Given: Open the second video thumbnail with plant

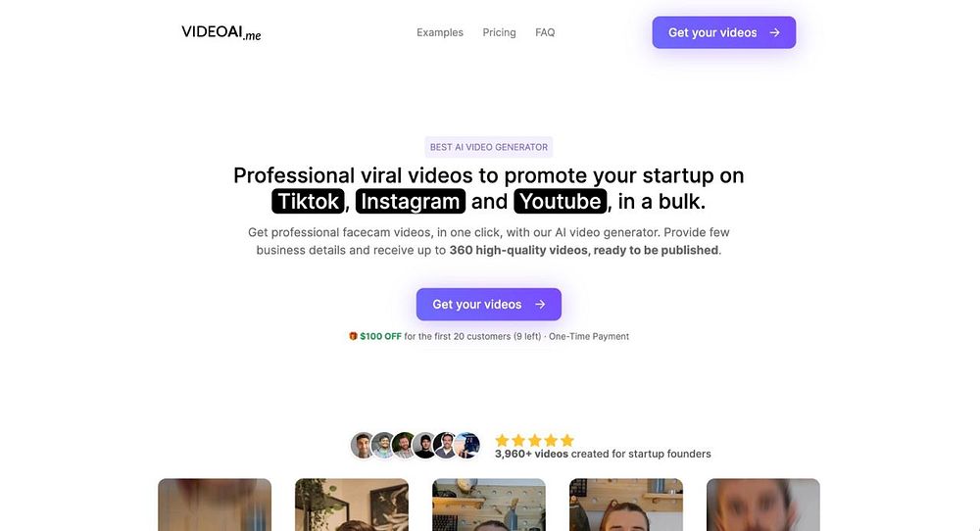Looking at the screenshot, I should click(352, 505).
